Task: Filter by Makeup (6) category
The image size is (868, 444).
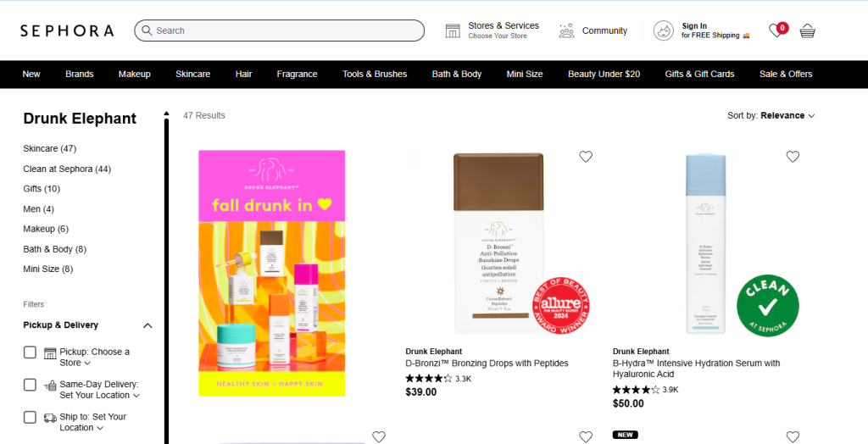Action: tap(46, 229)
